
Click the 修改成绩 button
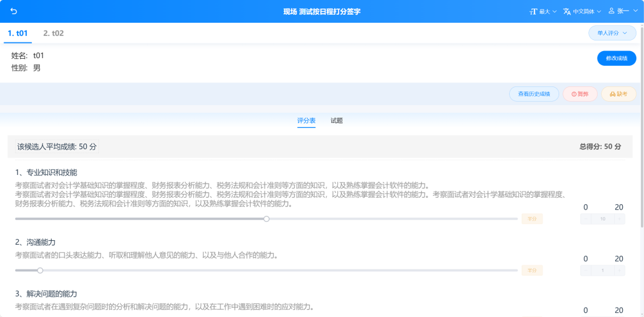(x=616, y=58)
